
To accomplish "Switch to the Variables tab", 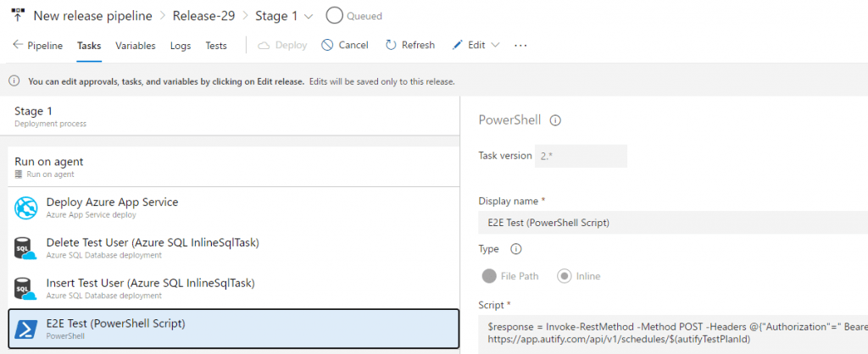I will (x=135, y=46).
